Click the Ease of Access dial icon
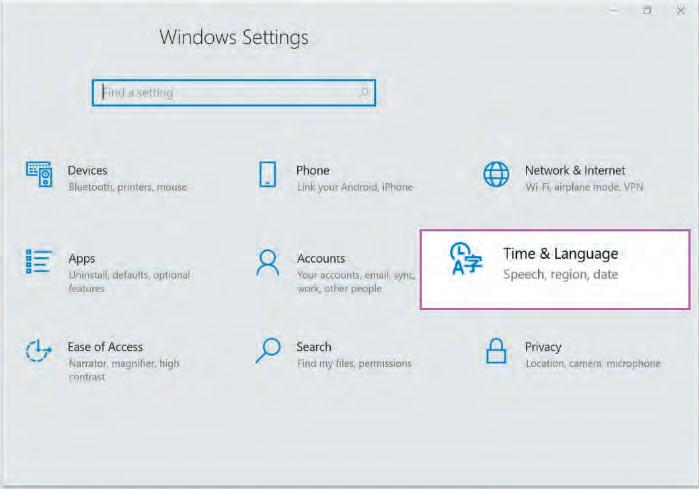The width and height of the screenshot is (699, 489). [x=38, y=351]
